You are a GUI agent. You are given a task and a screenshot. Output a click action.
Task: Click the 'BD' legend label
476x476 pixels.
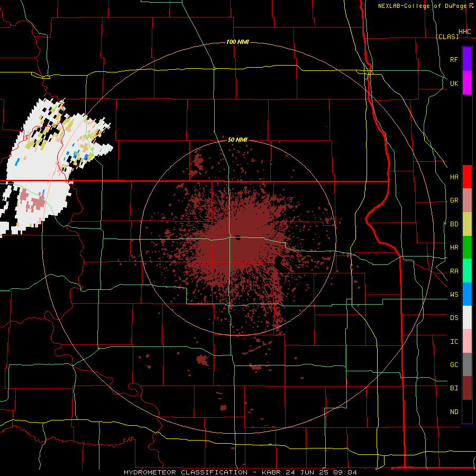click(454, 224)
